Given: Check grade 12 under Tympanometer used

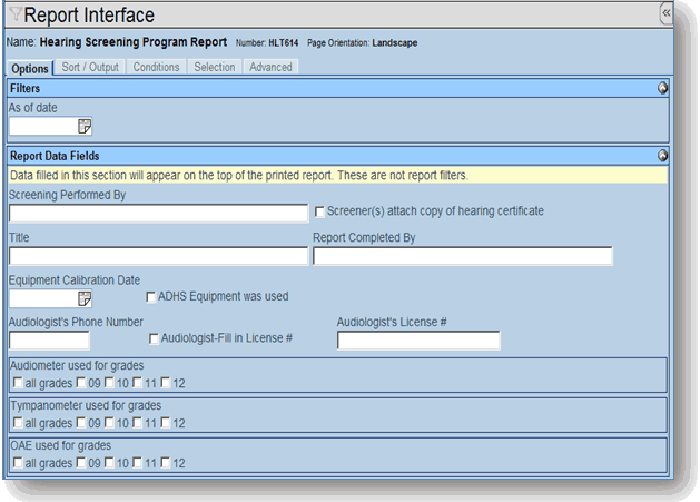Looking at the screenshot, I should point(165,422).
